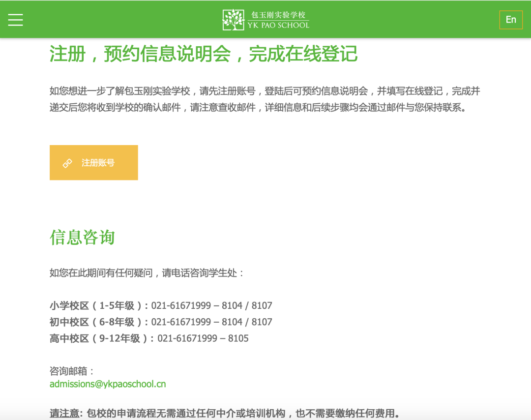Click the 注册，预约信息说明会 page heading
The image size is (531, 420).
point(203,54)
